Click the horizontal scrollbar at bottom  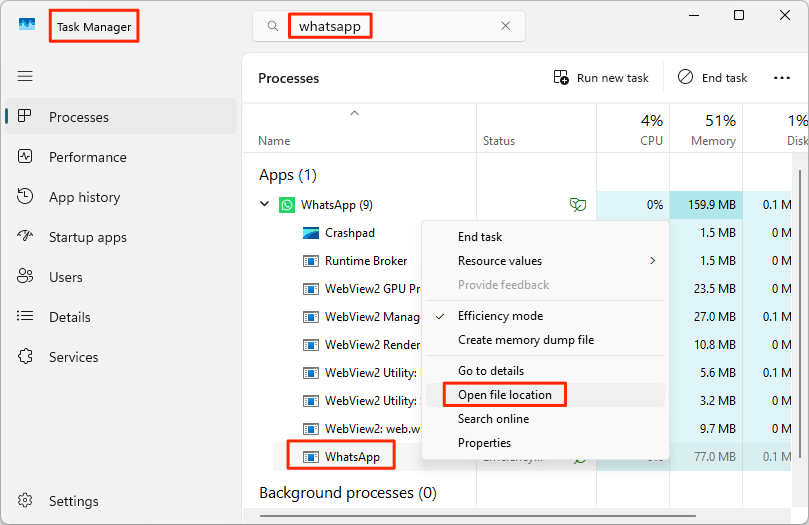click(x=477, y=515)
